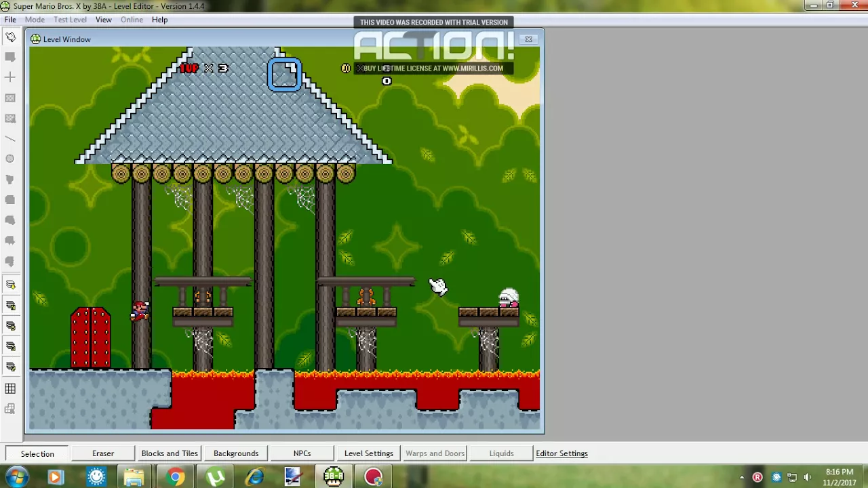The height and width of the screenshot is (488, 868).
Task: Open uTorrent from taskbar
Action: 214,477
